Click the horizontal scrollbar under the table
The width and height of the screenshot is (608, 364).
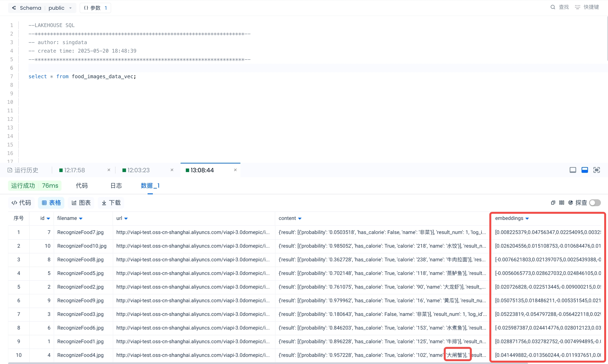(x=268, y=363)
